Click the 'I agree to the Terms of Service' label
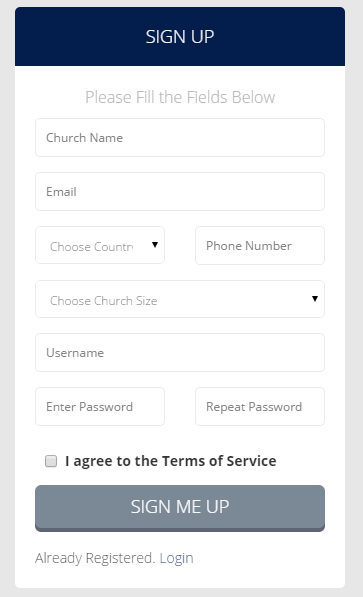 coord(171,461)
